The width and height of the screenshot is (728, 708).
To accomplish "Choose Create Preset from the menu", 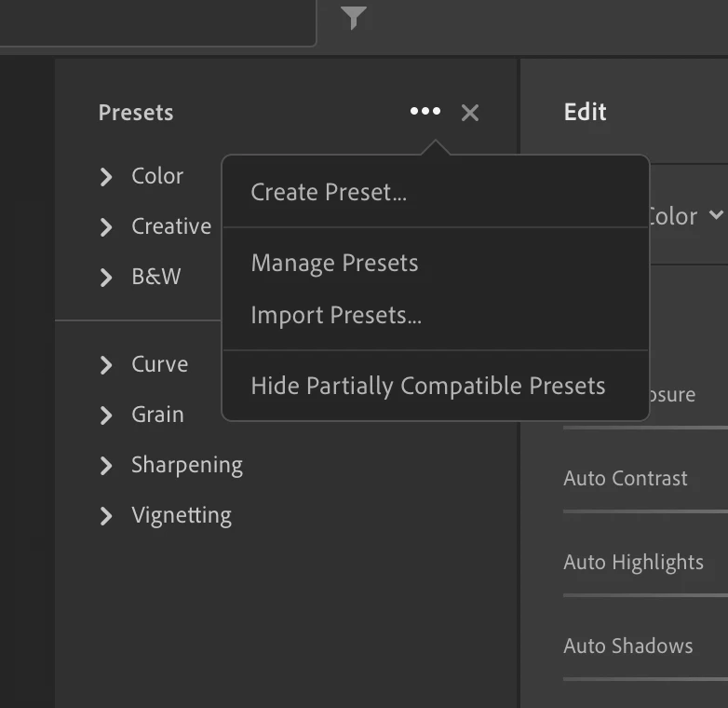I will [x=329, y=193].
